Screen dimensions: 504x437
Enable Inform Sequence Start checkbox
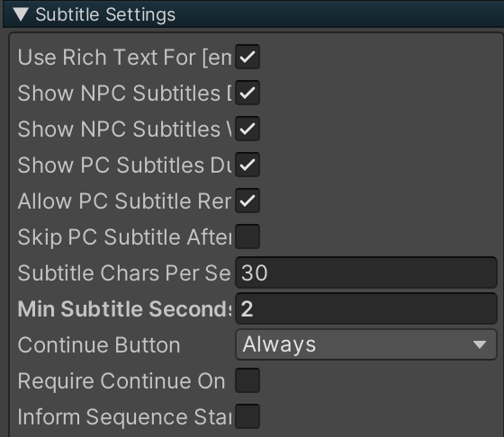[x=247, y=416]
